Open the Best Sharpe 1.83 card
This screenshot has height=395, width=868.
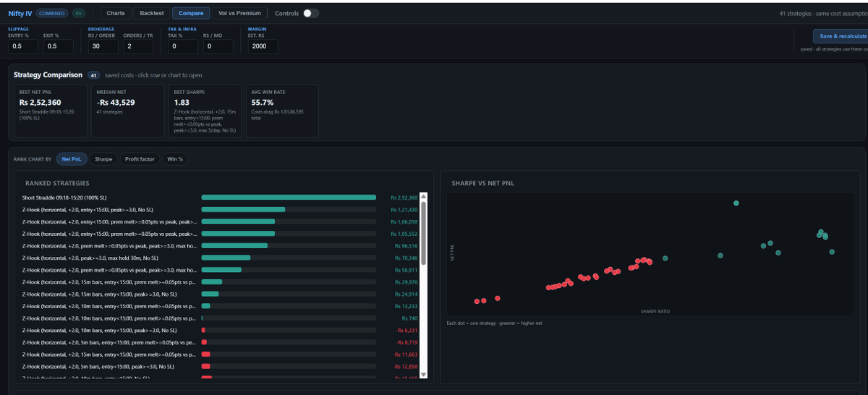click(205, 111)
